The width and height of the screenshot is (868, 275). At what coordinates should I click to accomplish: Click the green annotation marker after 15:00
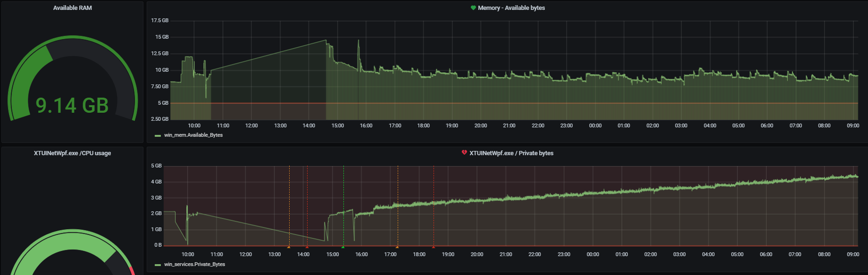click(x=343, y=247)
